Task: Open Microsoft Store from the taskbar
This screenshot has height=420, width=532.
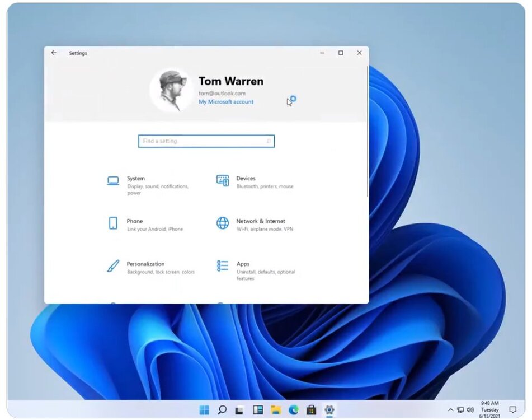Action: point(311,410)
